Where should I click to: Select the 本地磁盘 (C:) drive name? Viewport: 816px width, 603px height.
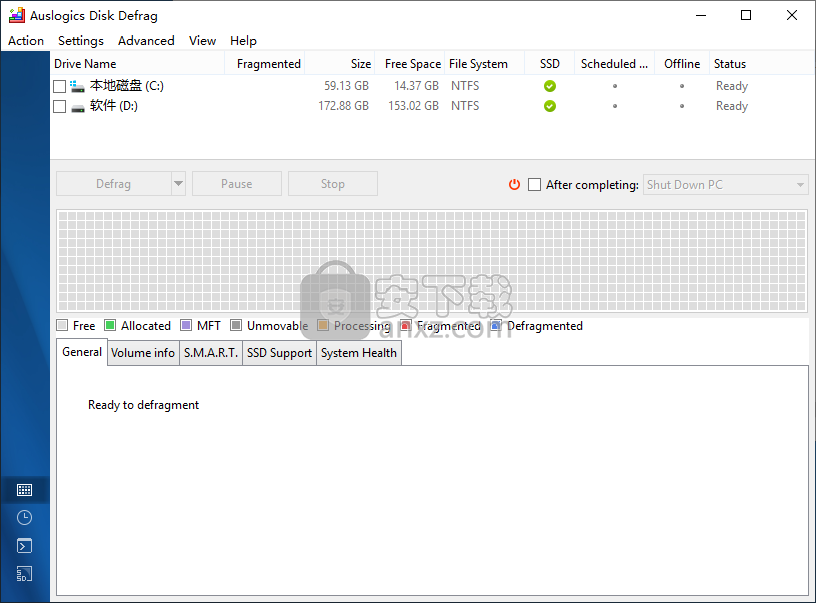click(126, 85)
